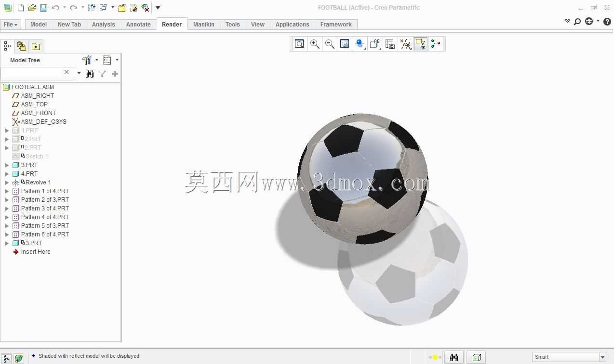Open the undo history dropdown arrow
This screenshot has height=364, width=614.
coord(65,8)
